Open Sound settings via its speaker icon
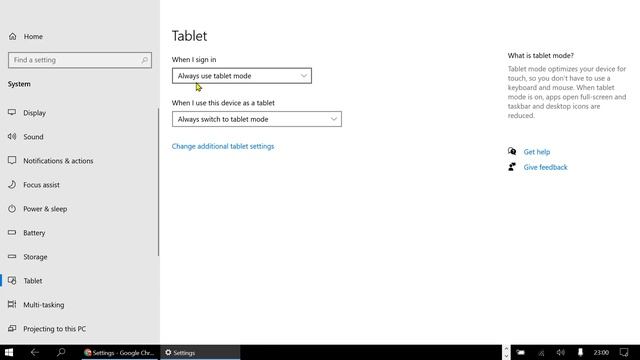 [12, 136]
